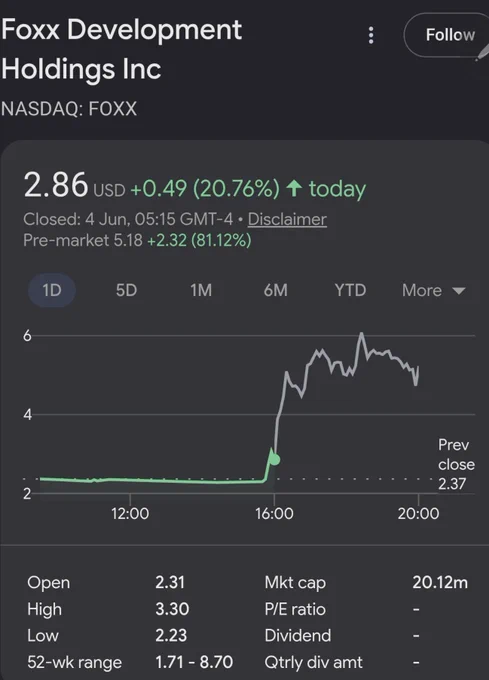Image resolution: width=489 pixels, height=680 pixels.
Task: Click the after-hours peak on the chart
Action: point(361,334)
